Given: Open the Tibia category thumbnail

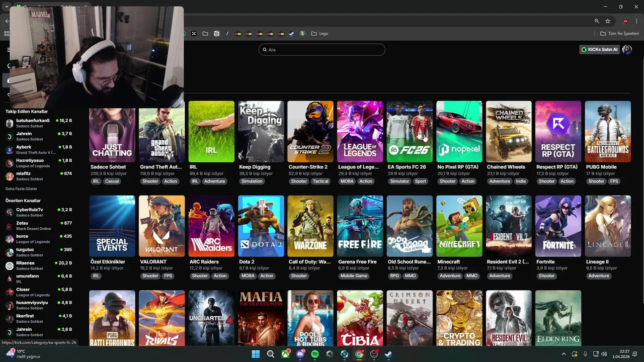Looking at the screenshot, I should 360,318.
